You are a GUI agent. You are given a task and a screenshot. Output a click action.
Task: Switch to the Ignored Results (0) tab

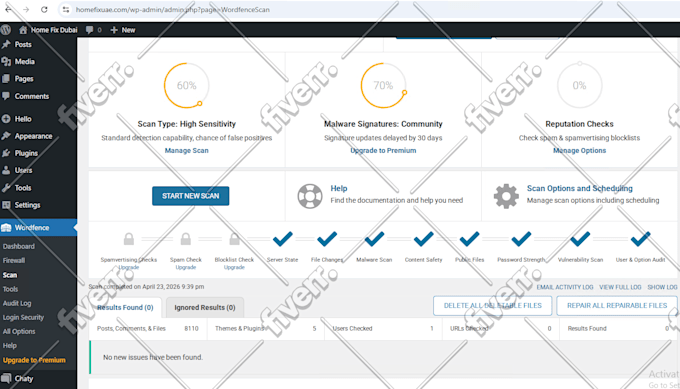click(205, 307)
